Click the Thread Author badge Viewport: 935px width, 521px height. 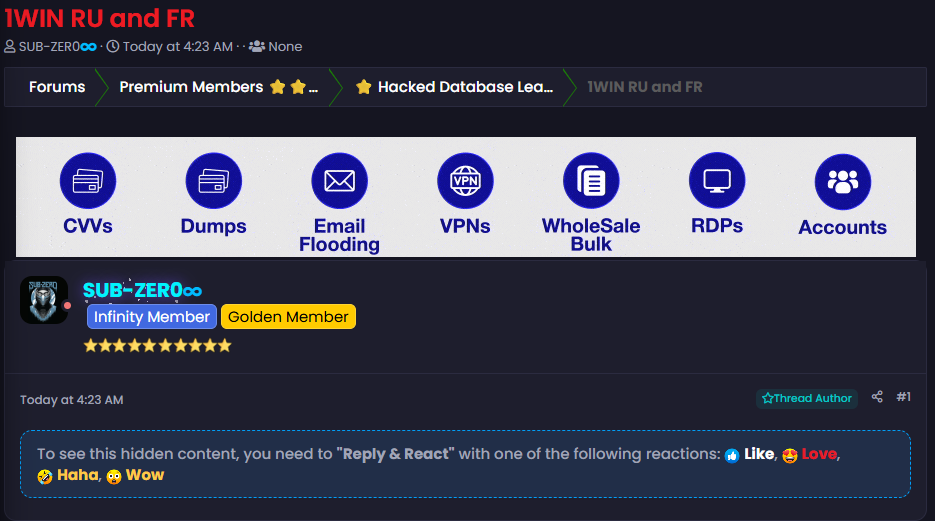pos(807,398)
